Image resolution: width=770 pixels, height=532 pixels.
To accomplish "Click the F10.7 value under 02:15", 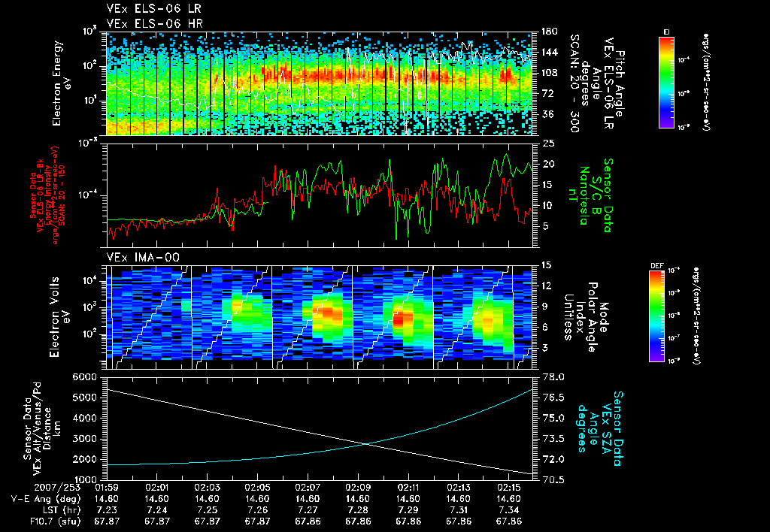I will (508, 521).
